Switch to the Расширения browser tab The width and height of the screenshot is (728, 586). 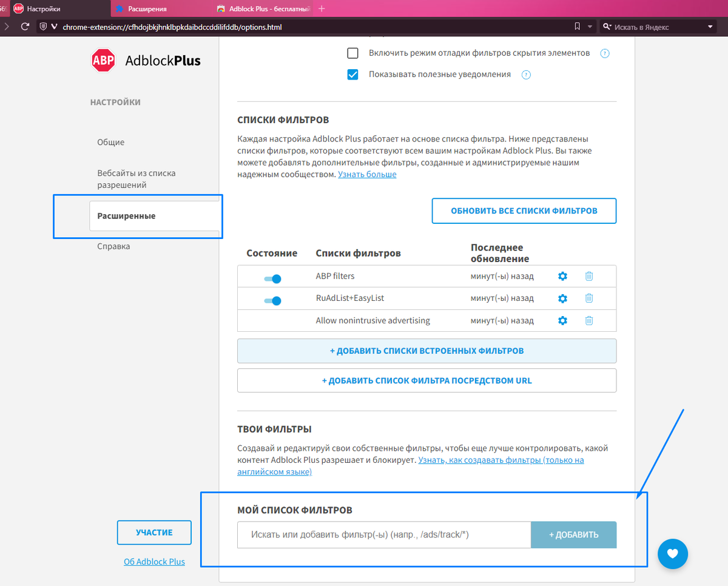[x=160, y=8]
